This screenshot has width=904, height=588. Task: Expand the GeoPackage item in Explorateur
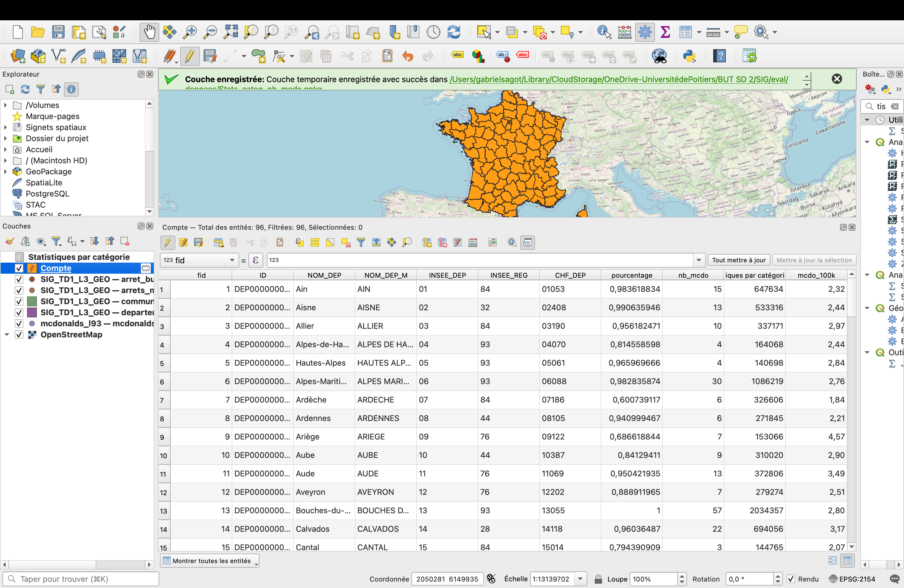[x=5, y=172]
